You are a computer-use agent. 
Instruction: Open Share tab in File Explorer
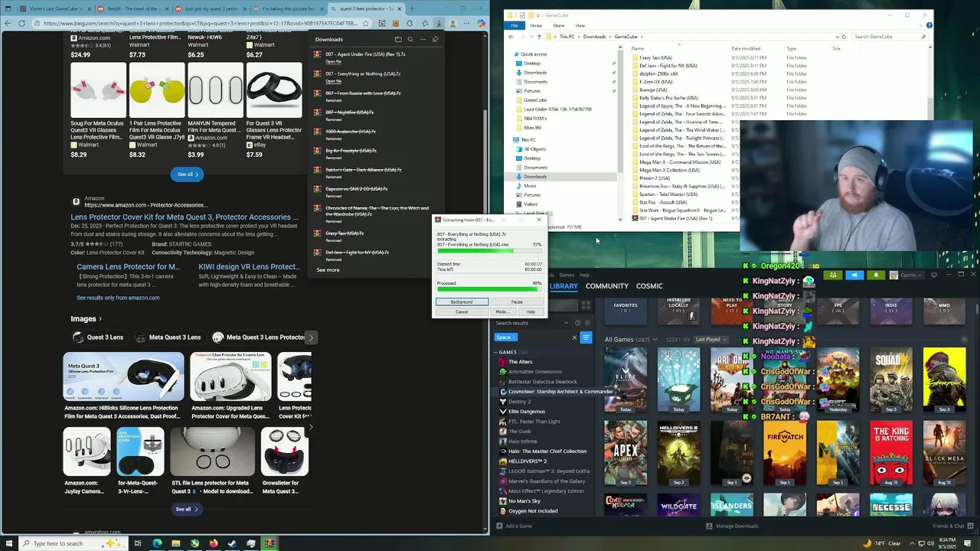click(x=559, y=25)
